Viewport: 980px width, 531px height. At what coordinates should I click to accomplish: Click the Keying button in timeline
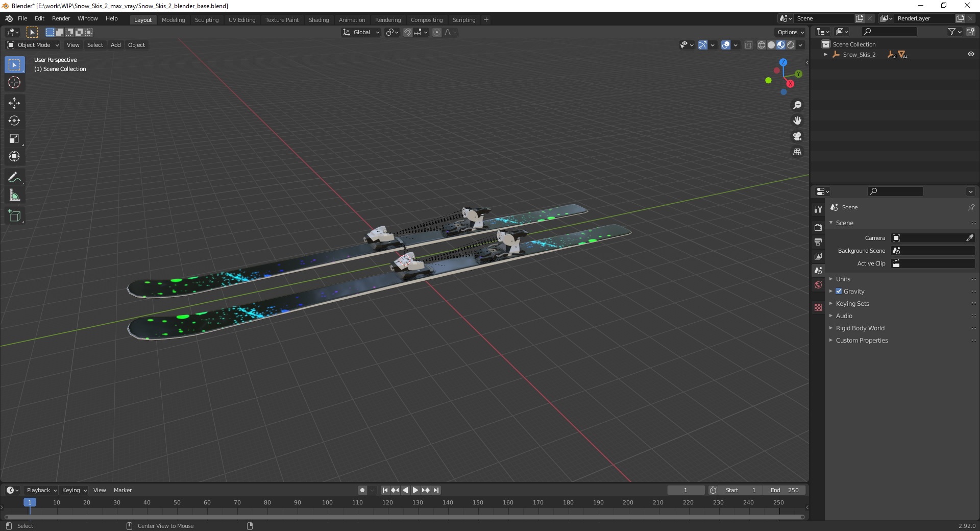tap(75, 490)
